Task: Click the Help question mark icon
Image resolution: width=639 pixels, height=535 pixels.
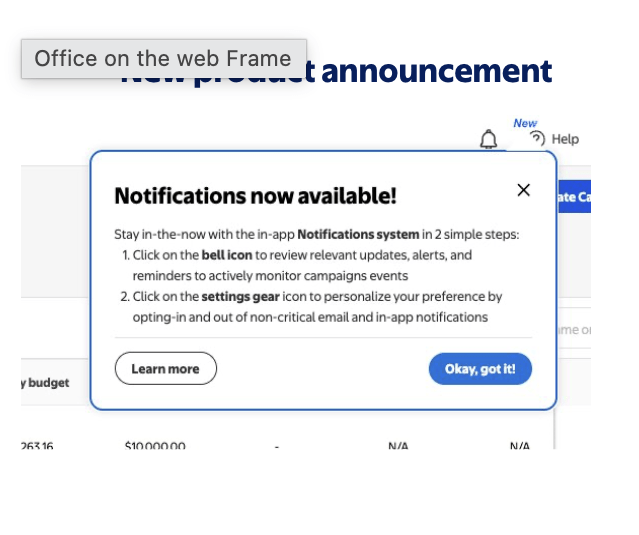Action: coord(537,139)
